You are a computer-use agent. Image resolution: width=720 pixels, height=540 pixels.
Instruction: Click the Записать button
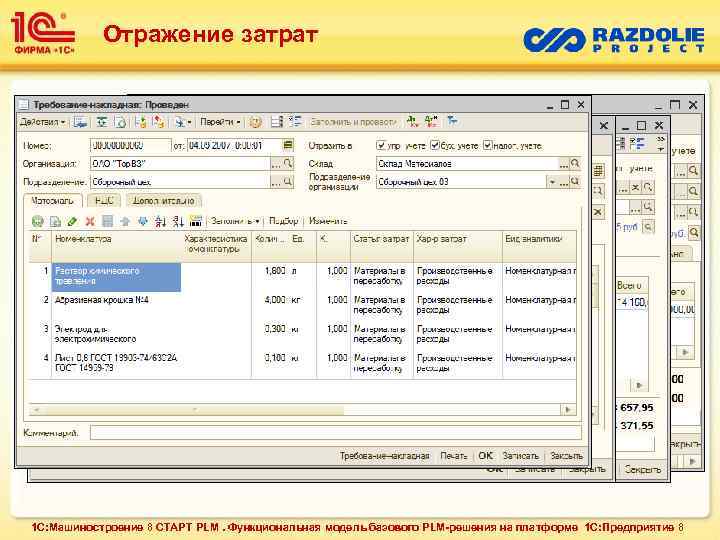tap(521, 456)
